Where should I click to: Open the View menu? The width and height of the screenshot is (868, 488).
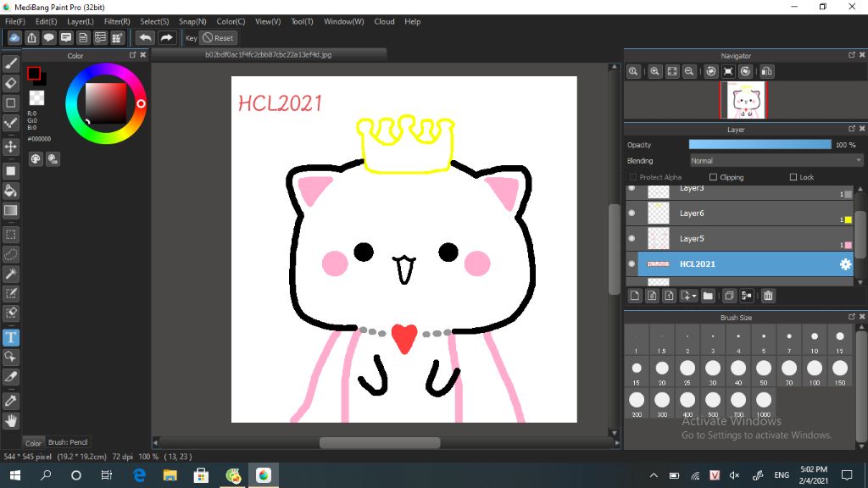click(268, 21)
